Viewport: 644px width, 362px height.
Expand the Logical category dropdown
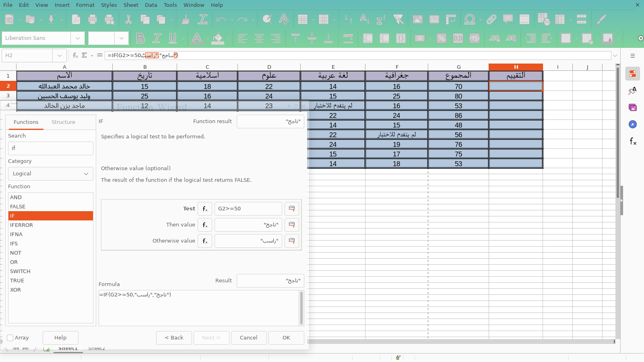pyautogui.click(x=51, y=174)
